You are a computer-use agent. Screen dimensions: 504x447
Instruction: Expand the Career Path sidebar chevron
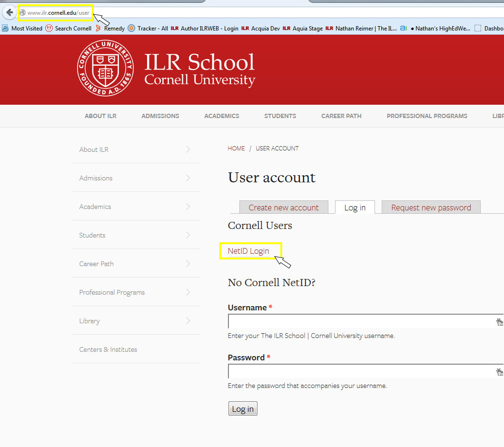(188, 264)
